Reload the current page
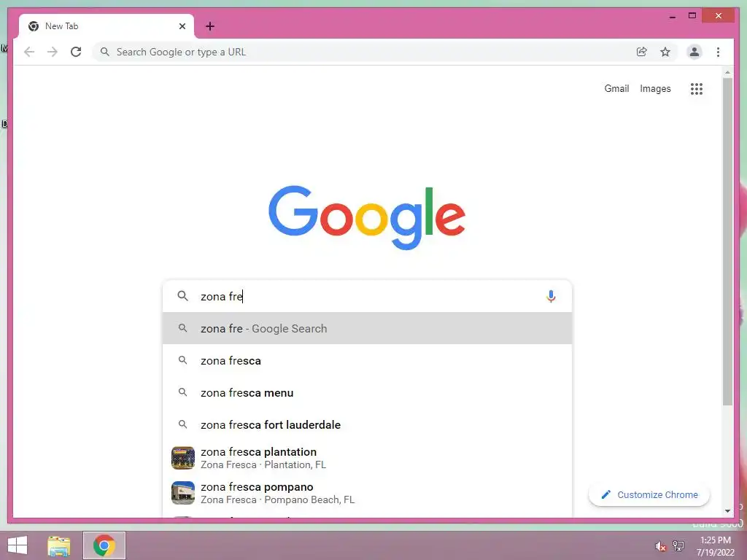The width and height of the screenshot is (747, 560). pyautogui.click(x=76, y=52)
